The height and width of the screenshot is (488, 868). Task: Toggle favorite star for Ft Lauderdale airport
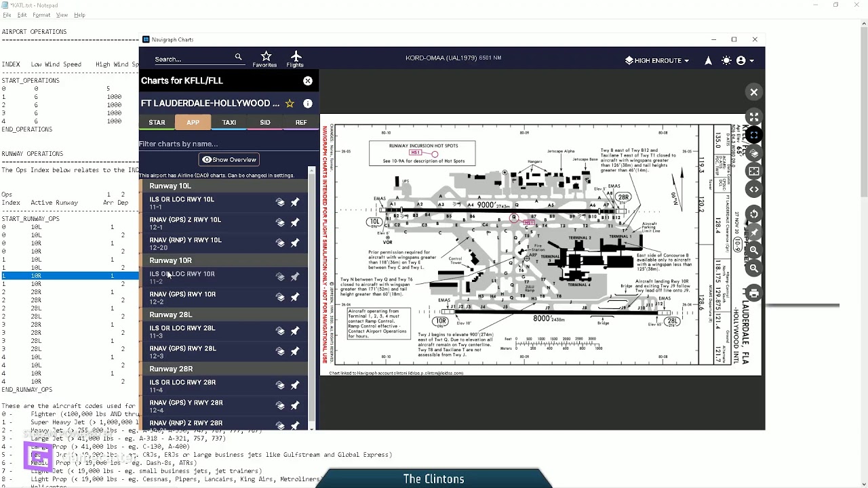pos(290,104)
